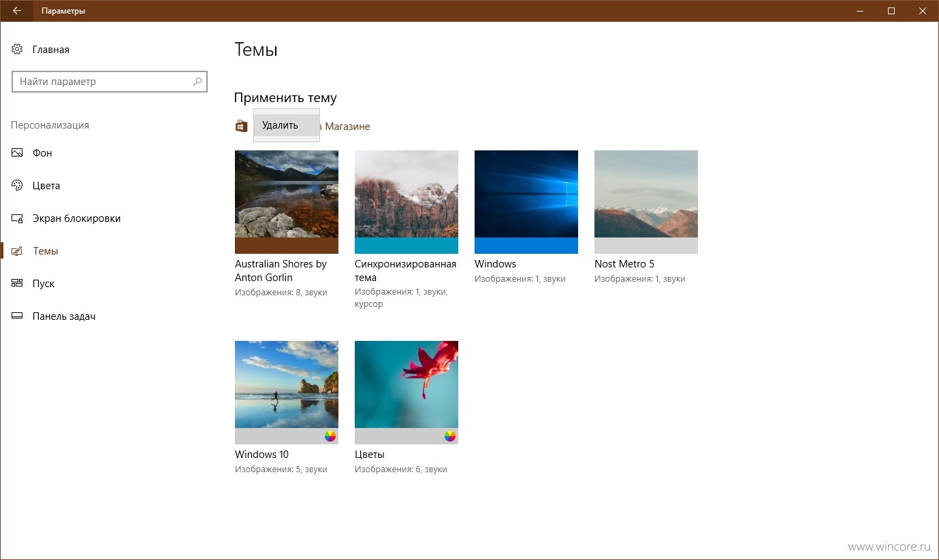Image resolution: width=939 pixels, height=560 pixels.
Task: Click the Цвета palette icon
Action: click(x=17, y=186)
